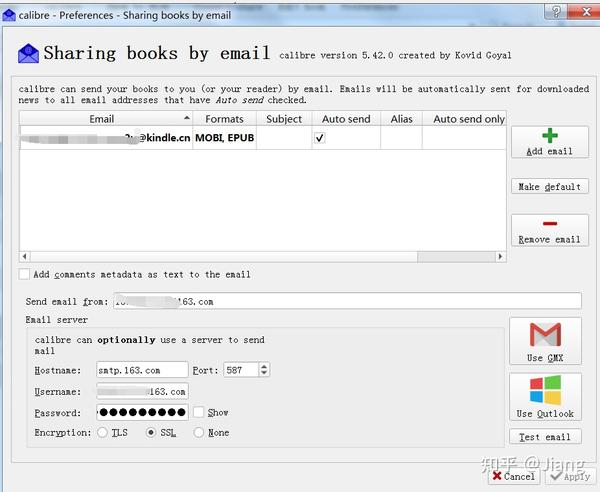The height and width of the screenshot is (492, 600).
Task: Click the Formats column header
Action: tap(224, 119)
